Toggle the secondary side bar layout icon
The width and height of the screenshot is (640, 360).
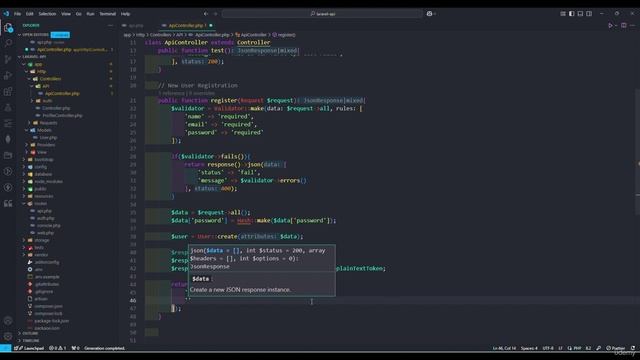(589, 13)
